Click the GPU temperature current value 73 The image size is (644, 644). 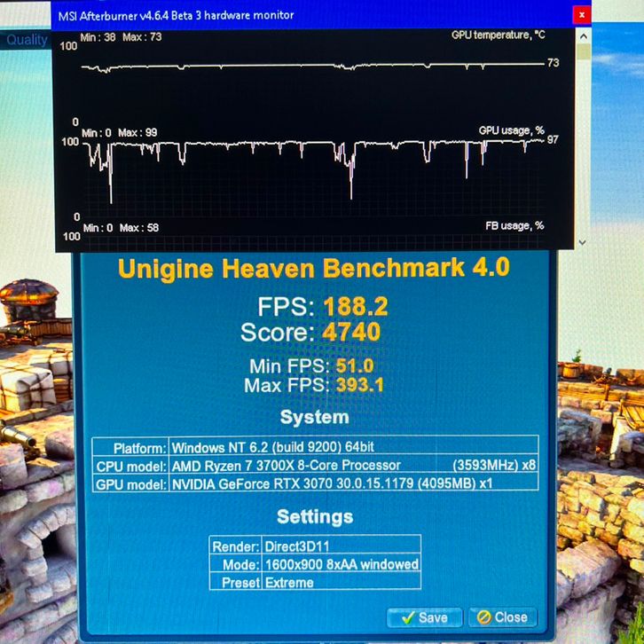553,64
